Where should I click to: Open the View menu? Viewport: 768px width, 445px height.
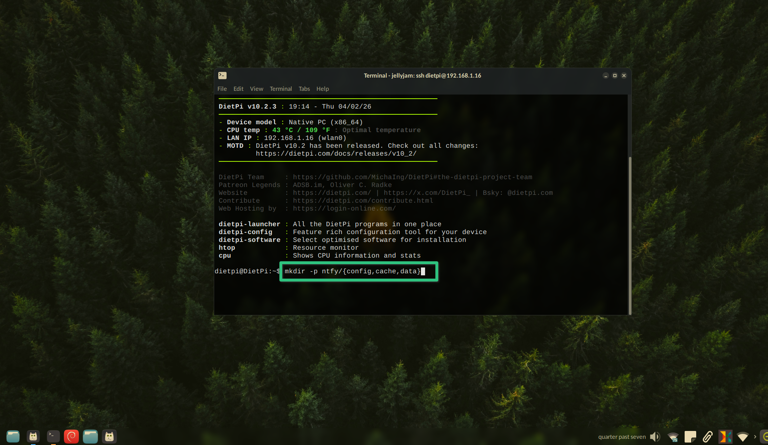[x=256, y=89]
